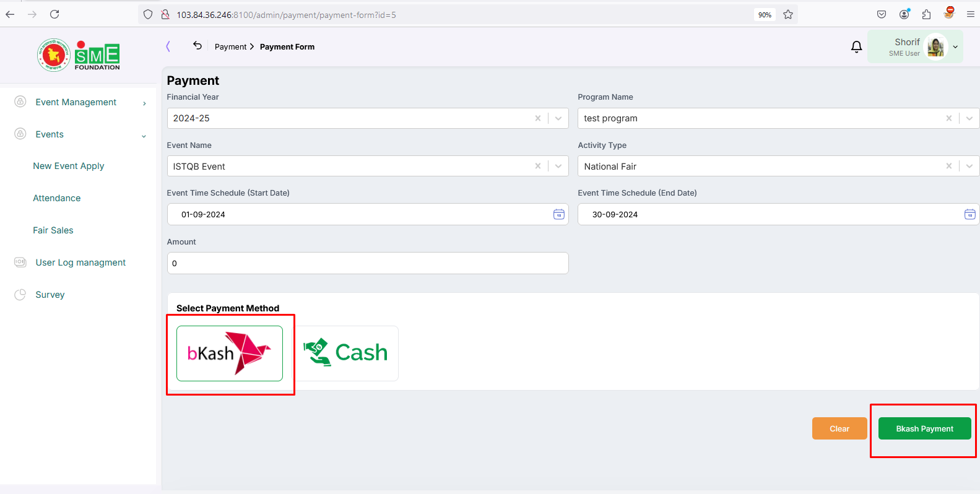980x494 pixels.
Task: Open notifications bell icon
Action: coord(857,46)
